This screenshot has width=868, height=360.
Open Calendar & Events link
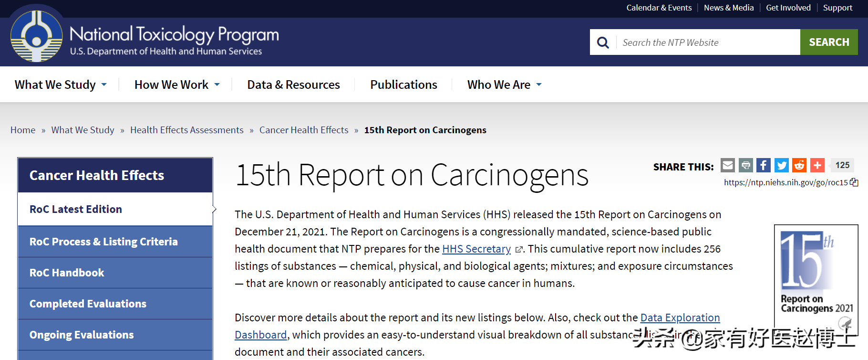[x=659, y=8]
